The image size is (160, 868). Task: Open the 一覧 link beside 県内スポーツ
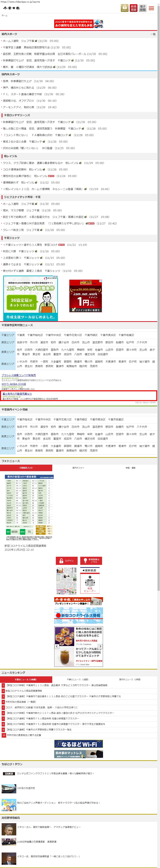click(153, 34)
